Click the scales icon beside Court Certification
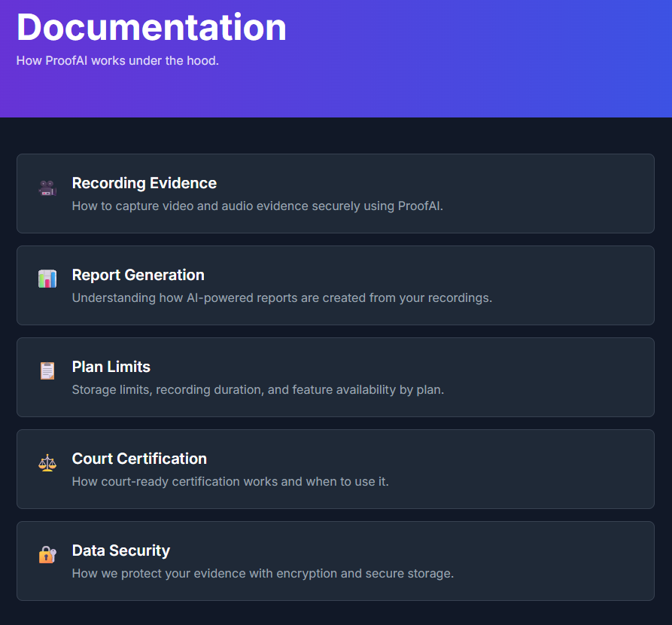Viewport: 672px width, 625px height. point(47,463)
